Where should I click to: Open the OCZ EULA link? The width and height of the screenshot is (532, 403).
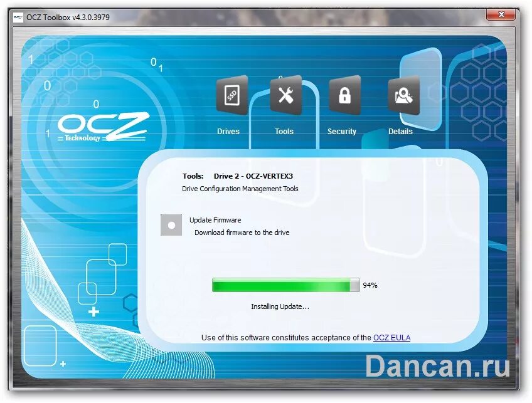pyautogui.click(x=392, y=338)
